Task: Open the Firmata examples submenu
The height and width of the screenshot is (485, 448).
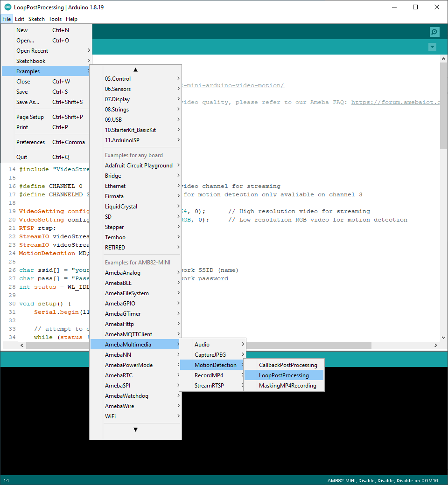Action: 136,196
